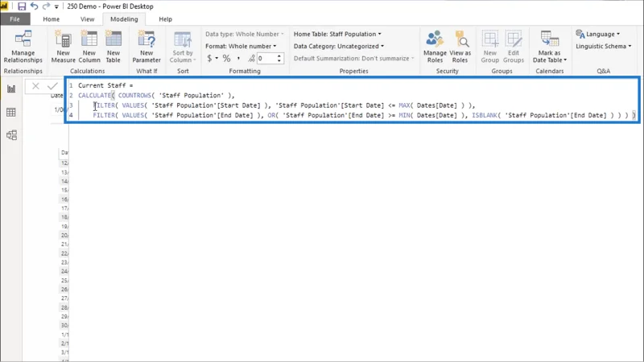The width and height of the screenshot is (644, 362).
Task: Switch to Data view in sidebar
Action: click(x=11, y=112)
